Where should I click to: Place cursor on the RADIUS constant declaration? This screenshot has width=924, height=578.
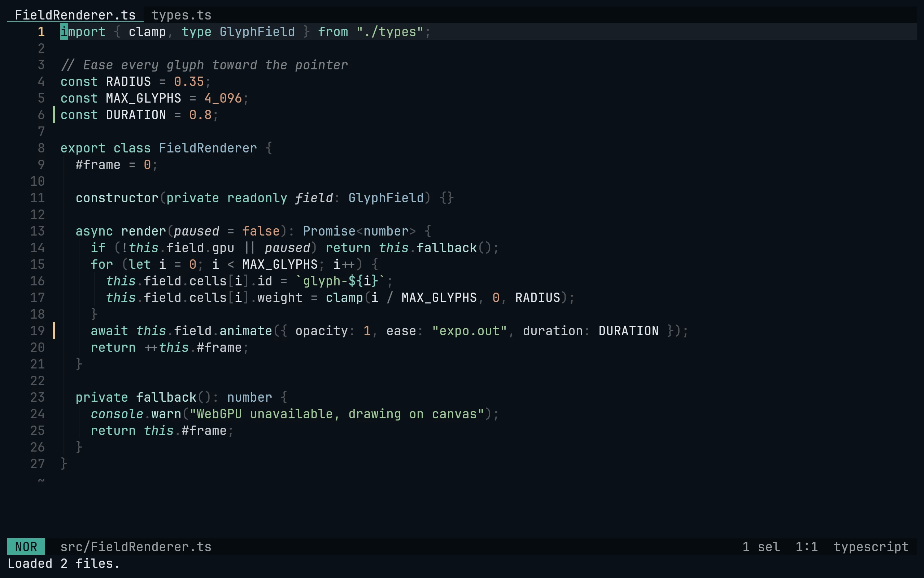point(128,82)
